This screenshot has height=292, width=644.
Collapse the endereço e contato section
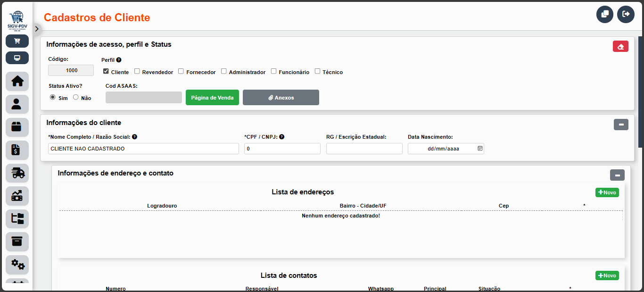(x=617, y=175)
